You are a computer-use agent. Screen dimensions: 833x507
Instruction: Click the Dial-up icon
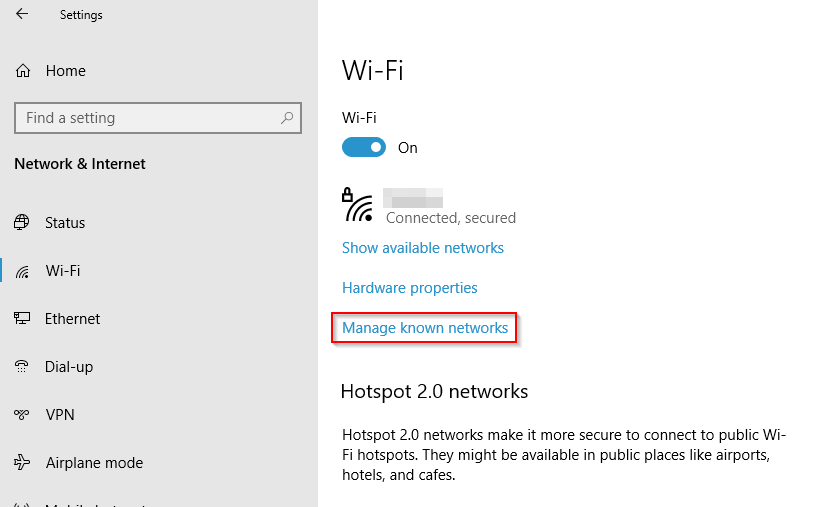click(x=22, y=367)
